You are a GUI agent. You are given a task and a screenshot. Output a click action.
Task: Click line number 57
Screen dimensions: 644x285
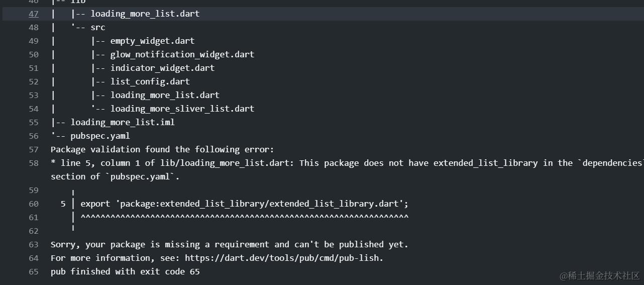[x=33, y=149]
